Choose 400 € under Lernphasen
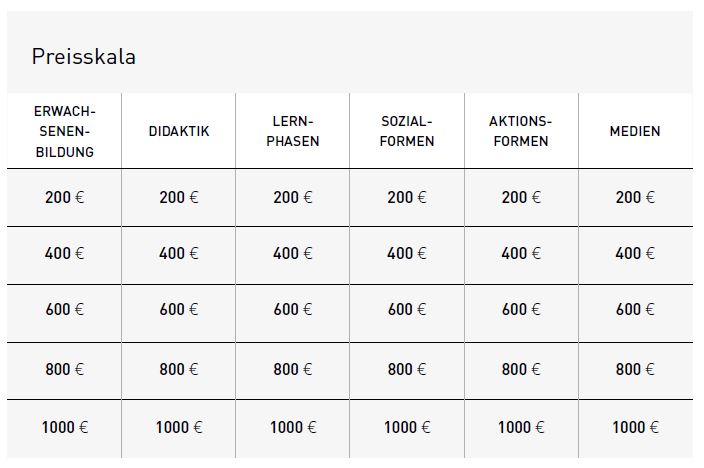704x468 pixels. pyautogui.click(x=292, y=254)
